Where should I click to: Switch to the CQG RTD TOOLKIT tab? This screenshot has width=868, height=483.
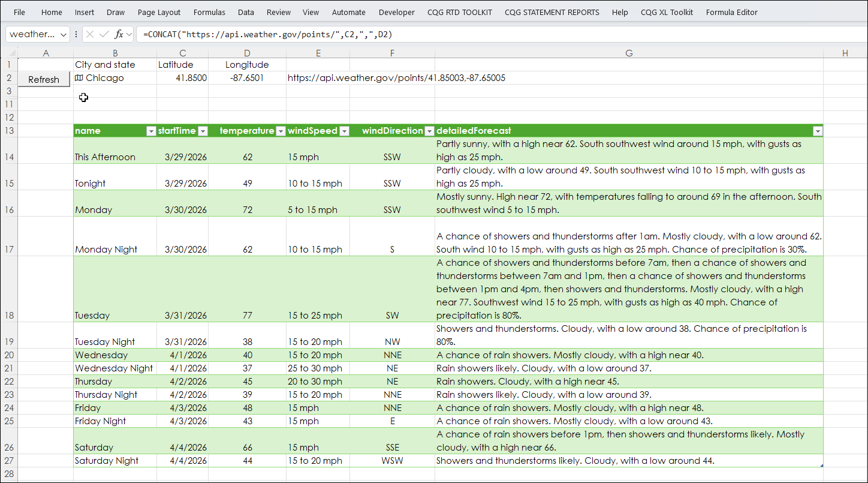point(460,12)
